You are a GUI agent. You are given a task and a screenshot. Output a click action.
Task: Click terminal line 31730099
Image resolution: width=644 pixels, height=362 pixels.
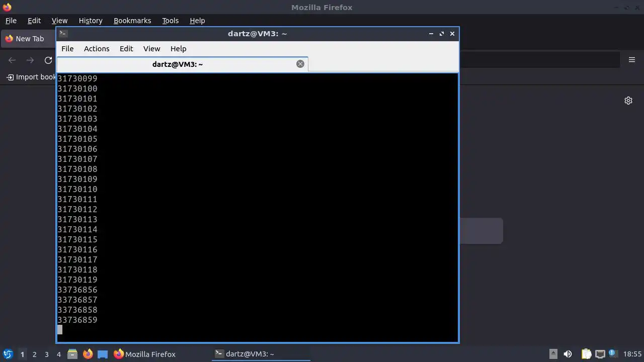(77, 78)
